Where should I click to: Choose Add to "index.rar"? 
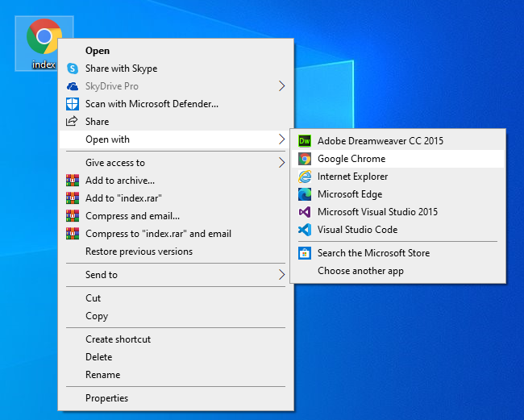(176, 198)
